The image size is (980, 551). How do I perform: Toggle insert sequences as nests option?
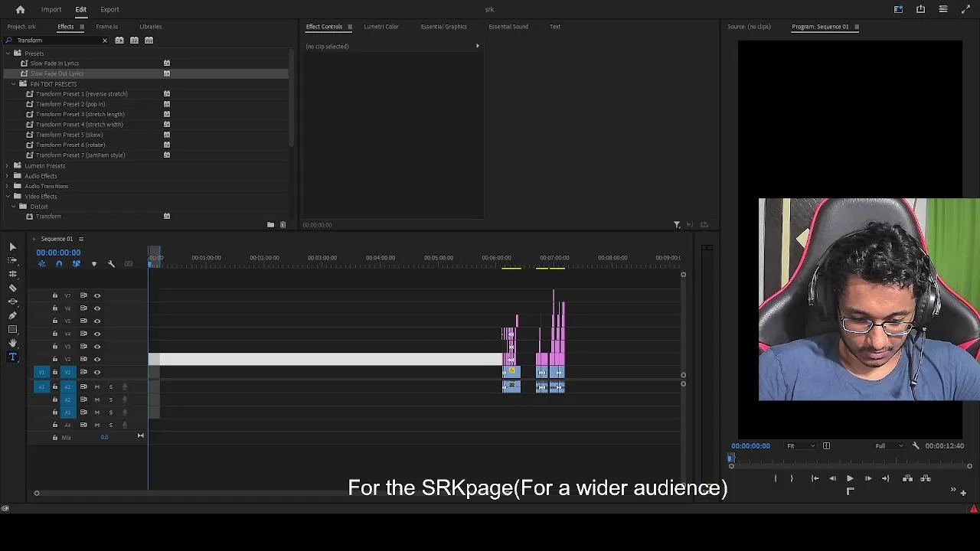tap(42, 264)
